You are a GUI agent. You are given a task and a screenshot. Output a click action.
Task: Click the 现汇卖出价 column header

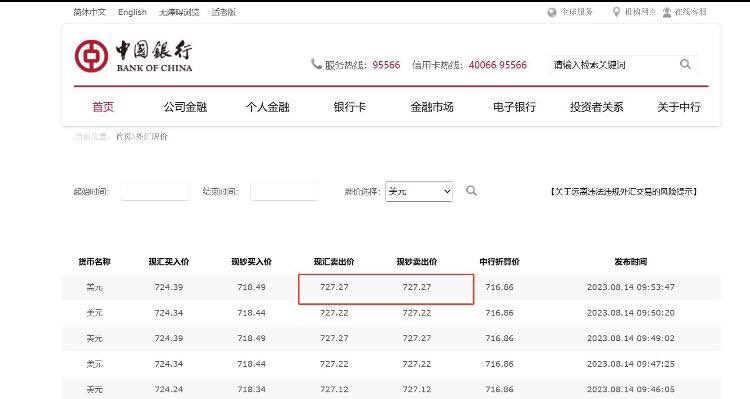(334, 262)
